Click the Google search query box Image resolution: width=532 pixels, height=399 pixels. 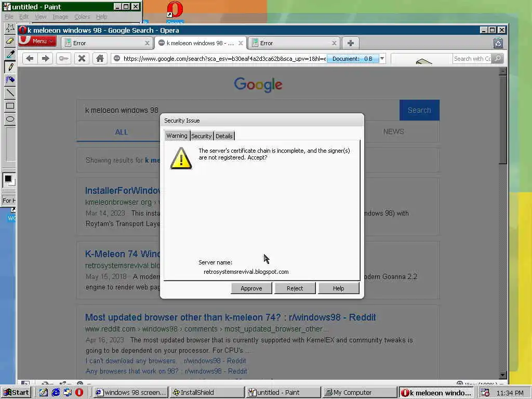[x=238, y=110]
